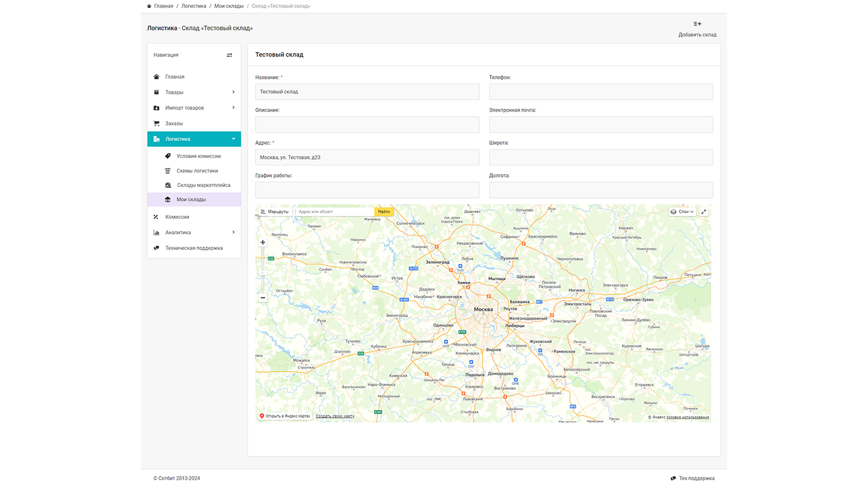Toggle navigation panel with swap arrows icon

230,55
